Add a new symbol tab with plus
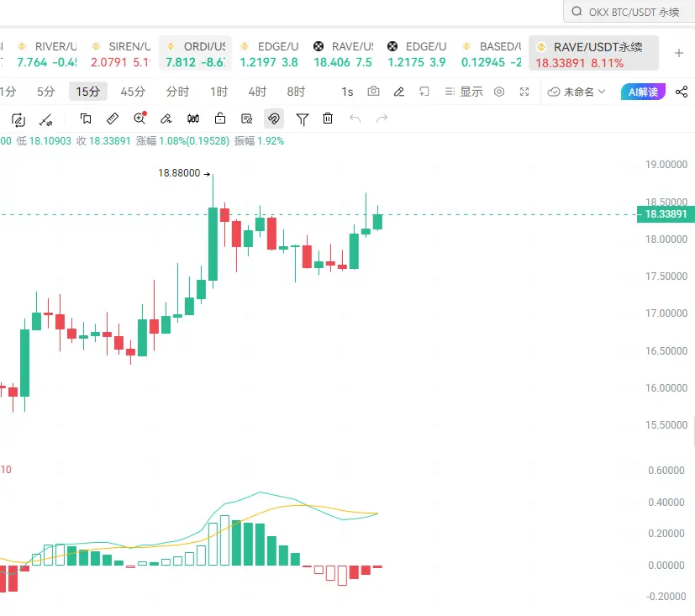This screenshot has width=695, height=616. (x=678, y=54)
